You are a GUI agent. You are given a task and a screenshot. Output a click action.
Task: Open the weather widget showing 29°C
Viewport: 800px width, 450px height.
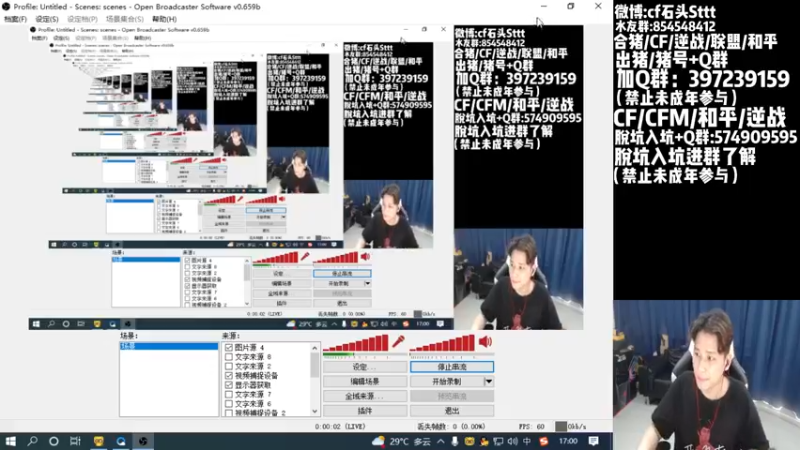402,441
